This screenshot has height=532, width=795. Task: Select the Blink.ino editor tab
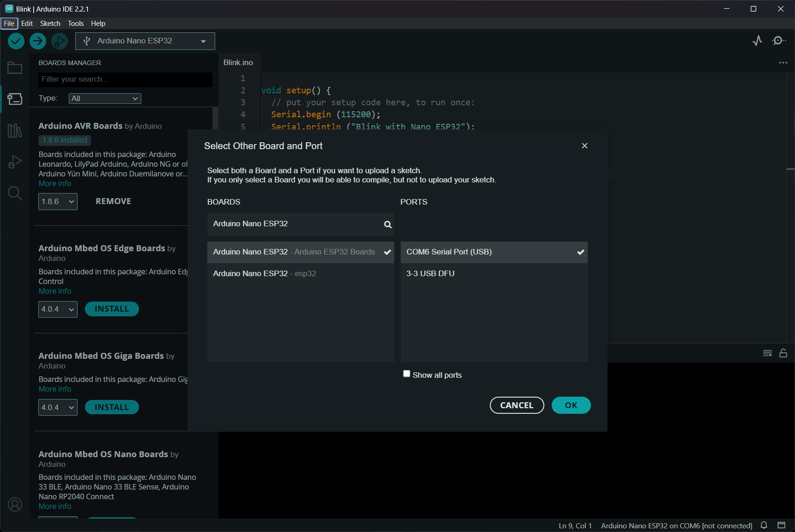coord(238,63)
